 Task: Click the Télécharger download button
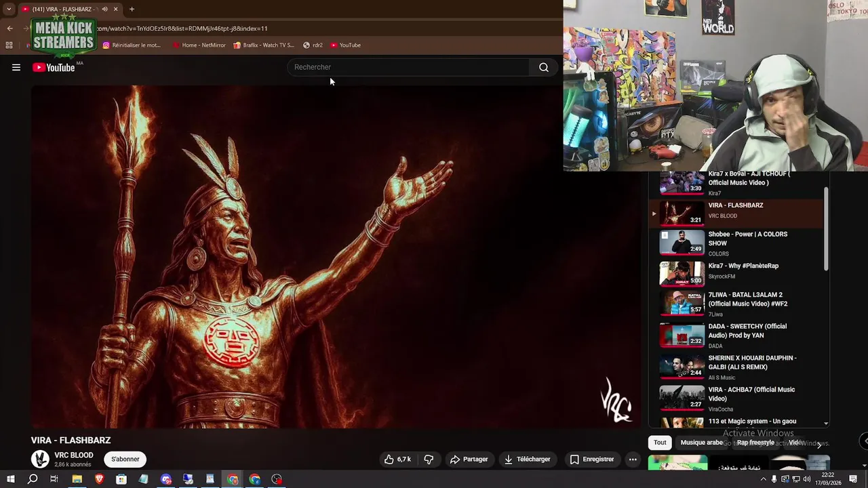(527, 459)
